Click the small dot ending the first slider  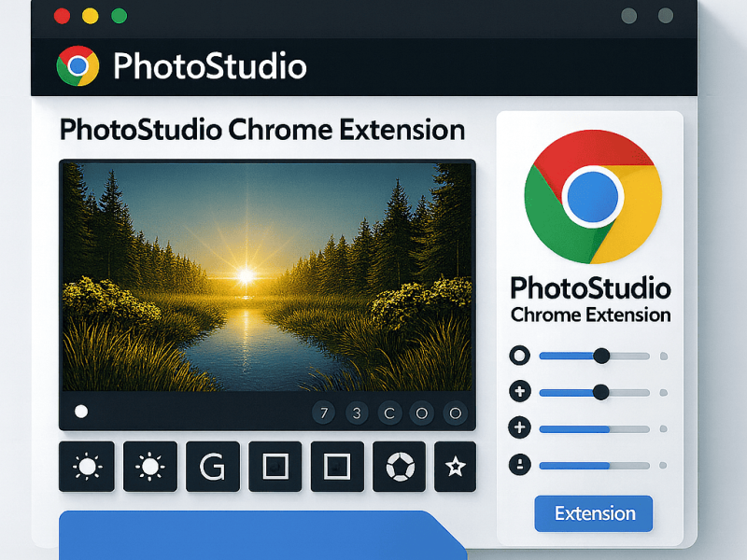(664, 357)
